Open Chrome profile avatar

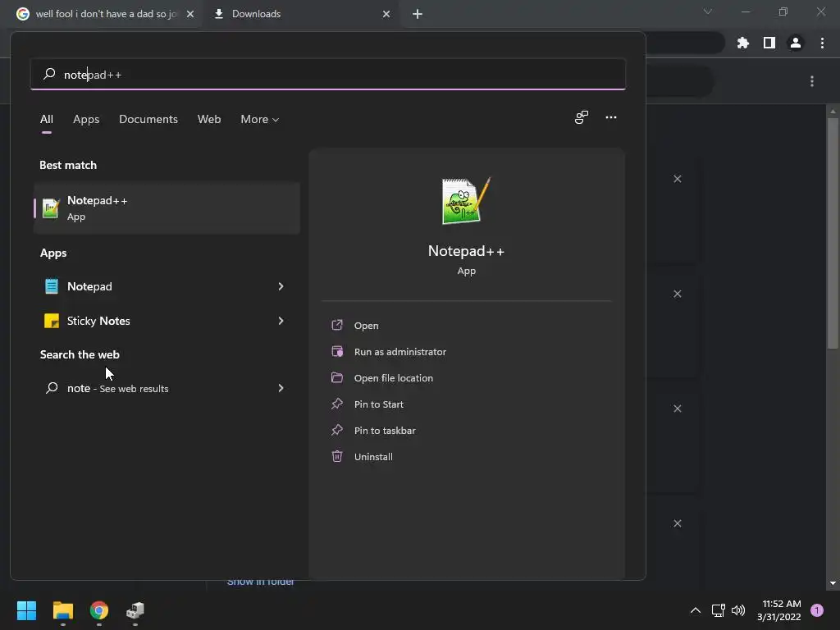point(796,43)
